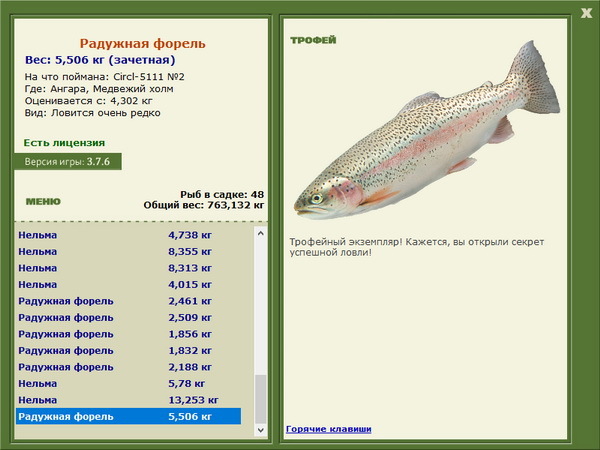
Task: Click the Версия игры: 3.7.6 label
Action: (68, 161)
